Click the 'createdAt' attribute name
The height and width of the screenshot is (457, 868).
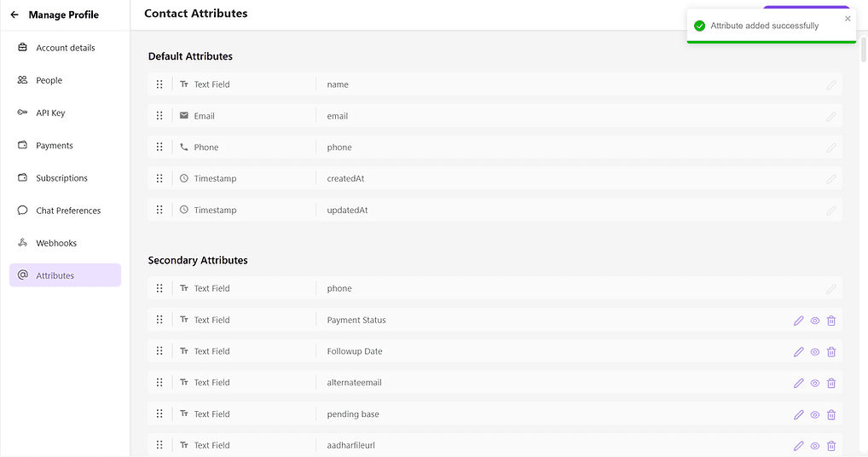pos(345,178)
